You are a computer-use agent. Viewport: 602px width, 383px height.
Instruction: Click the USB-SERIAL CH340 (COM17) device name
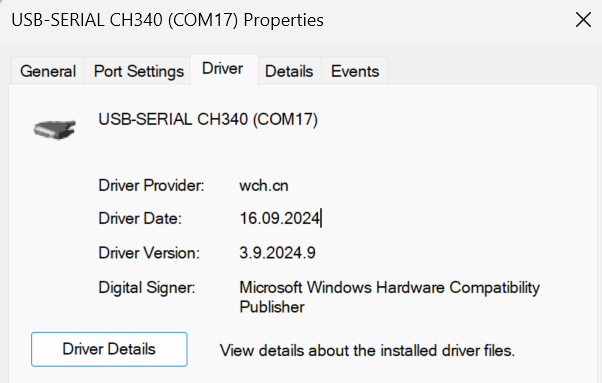click(208, 119)
